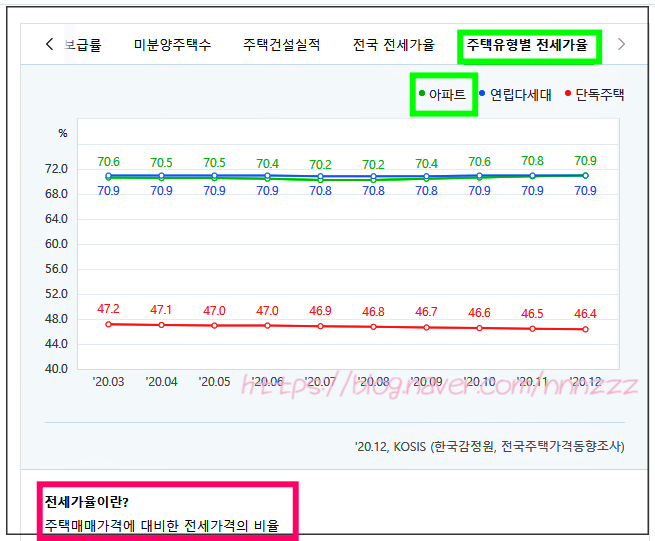Click x-axis label '20.03

click(x=109, y=382)
